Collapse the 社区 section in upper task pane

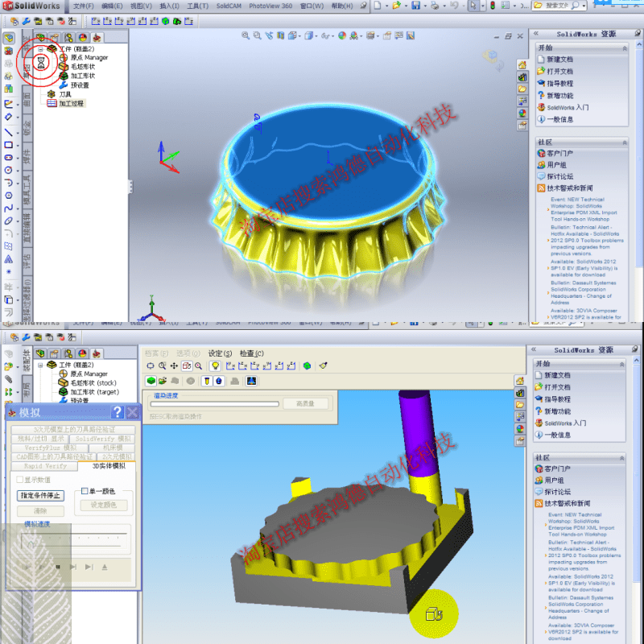[x=625, y=142]
